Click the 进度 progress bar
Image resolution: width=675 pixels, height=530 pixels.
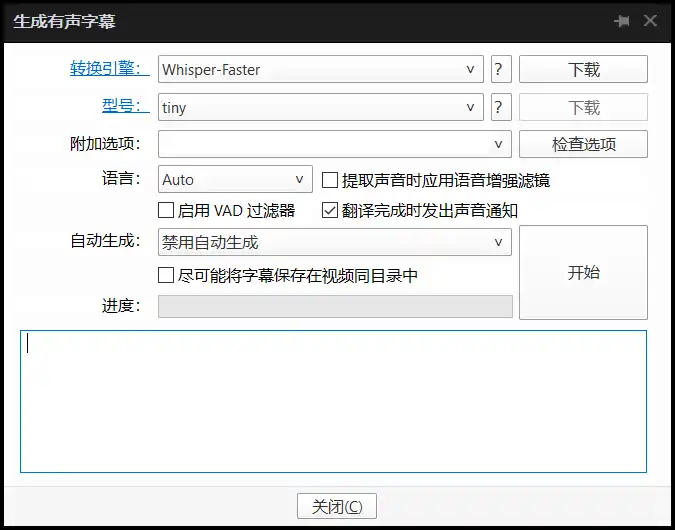(335, 306)
